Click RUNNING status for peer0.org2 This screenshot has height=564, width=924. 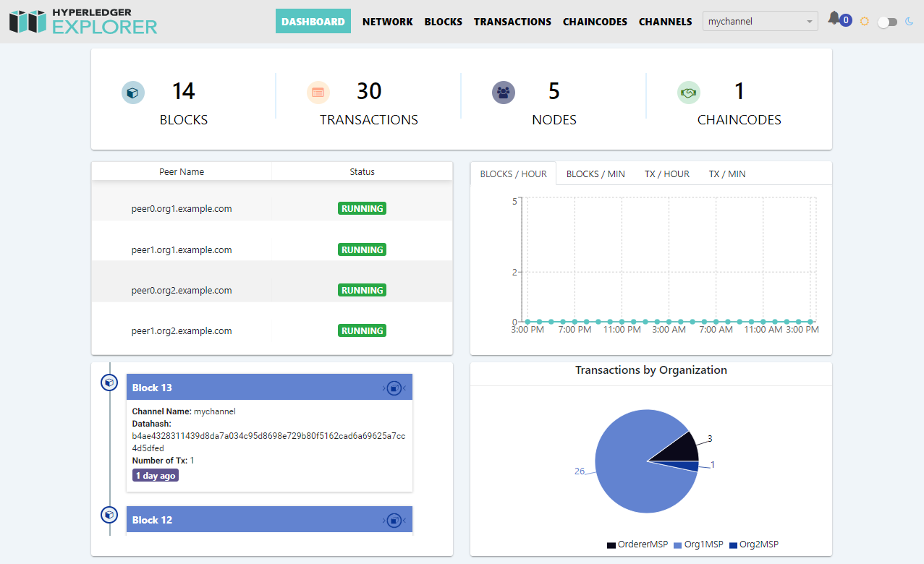point(362,290)
